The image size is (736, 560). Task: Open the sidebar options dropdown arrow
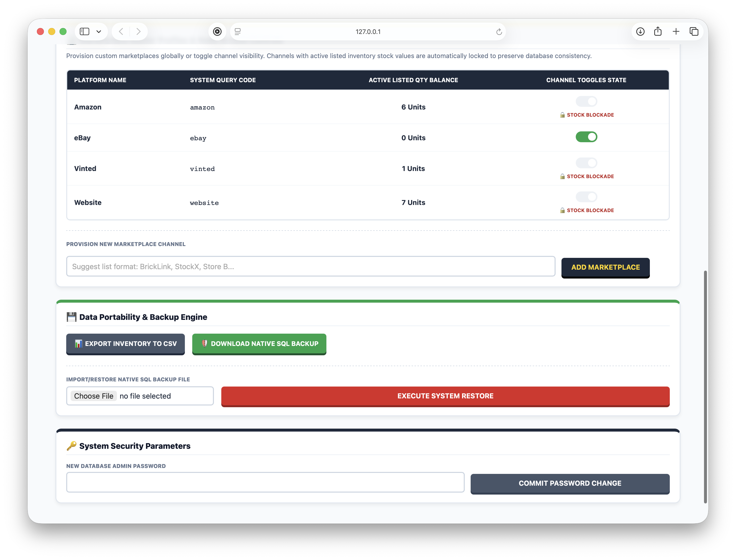(x=99, y=32)
